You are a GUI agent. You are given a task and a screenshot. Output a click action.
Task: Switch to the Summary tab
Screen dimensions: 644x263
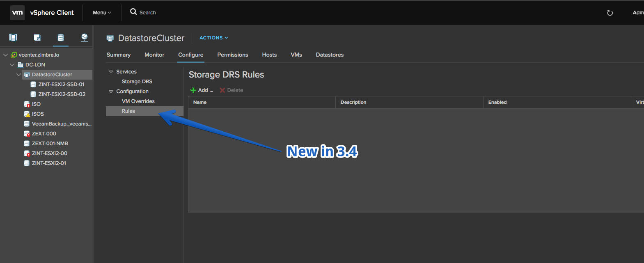click(x=119, y=55)
